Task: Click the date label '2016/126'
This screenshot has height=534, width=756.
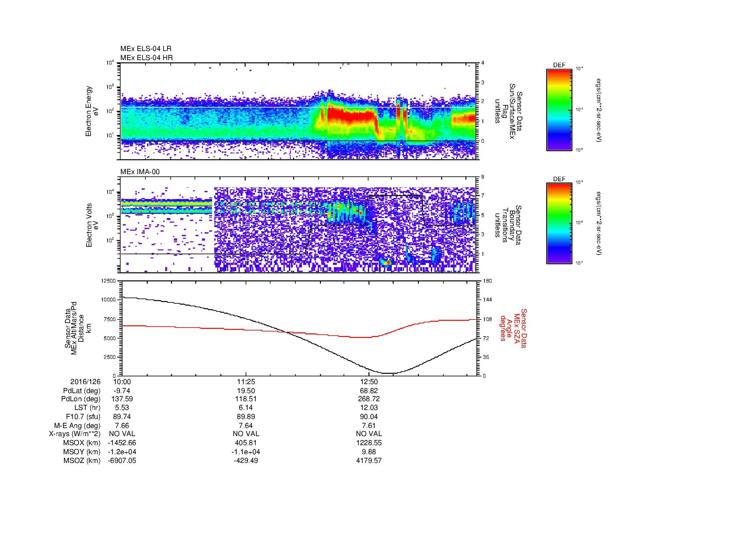Action: (85, 382)
